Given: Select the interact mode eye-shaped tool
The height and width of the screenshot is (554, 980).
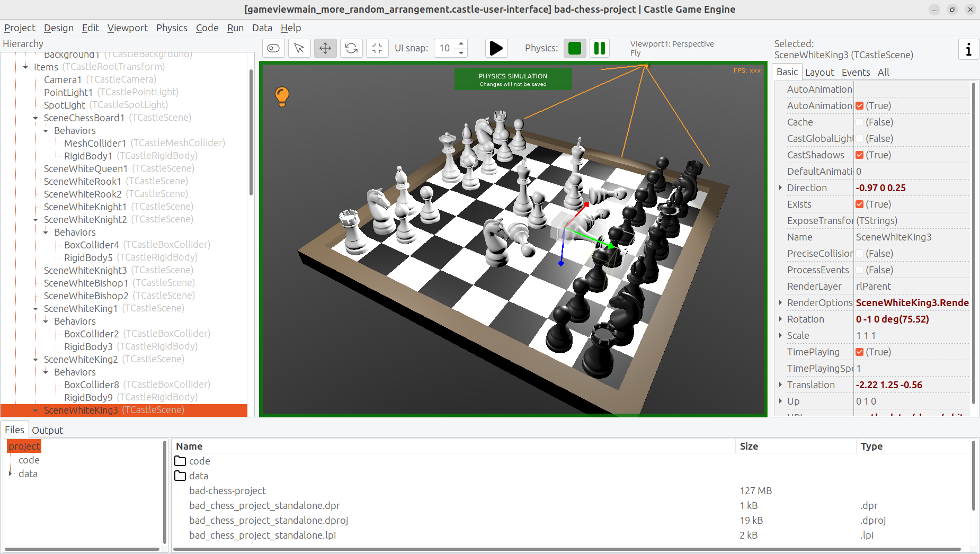Looking at the screenshot, I should point(273,48).
